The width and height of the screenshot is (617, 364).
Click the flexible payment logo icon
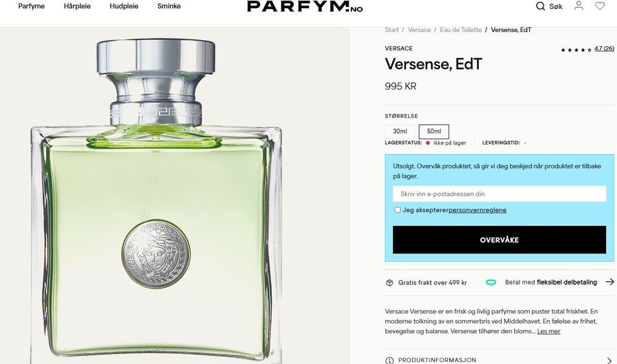(x=490, y=282)
